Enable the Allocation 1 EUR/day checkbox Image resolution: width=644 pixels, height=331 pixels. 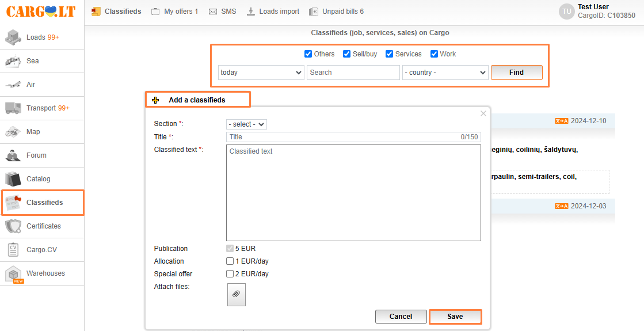click(x=230, y=261)
